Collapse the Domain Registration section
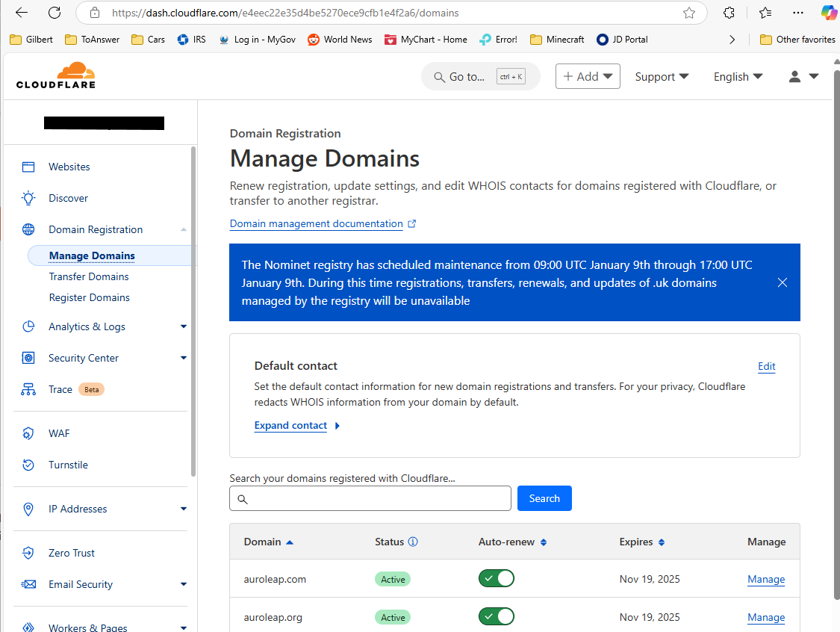The image size is (840, 632). coord(184,229)
